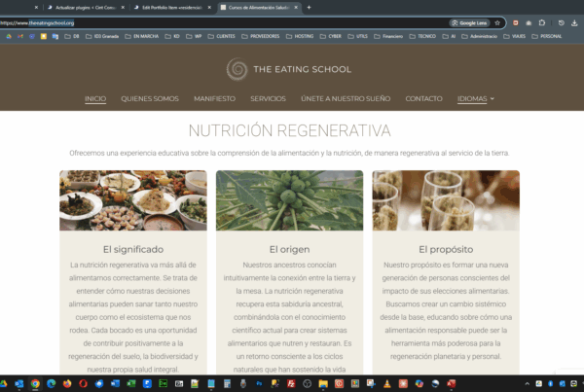Open a new browser tab
Viewport: 584px width, 392px height.
(309, 7)
